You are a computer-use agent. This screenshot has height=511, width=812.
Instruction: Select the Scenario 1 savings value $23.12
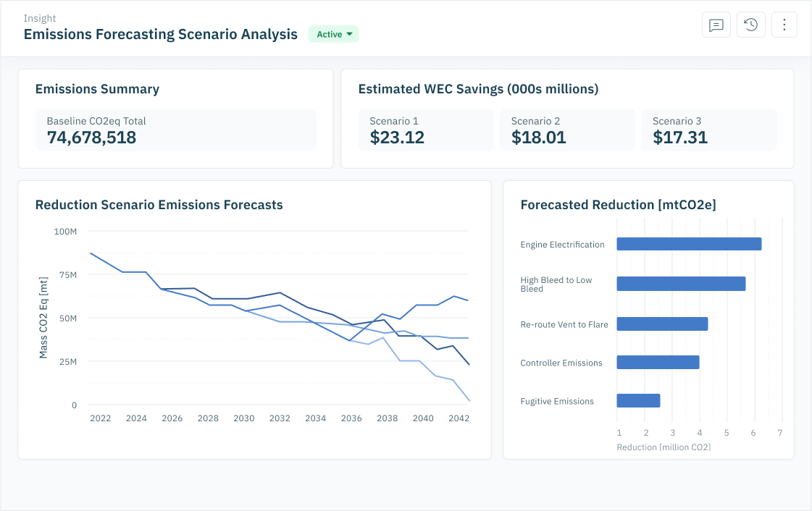click(x=397, y=138)
